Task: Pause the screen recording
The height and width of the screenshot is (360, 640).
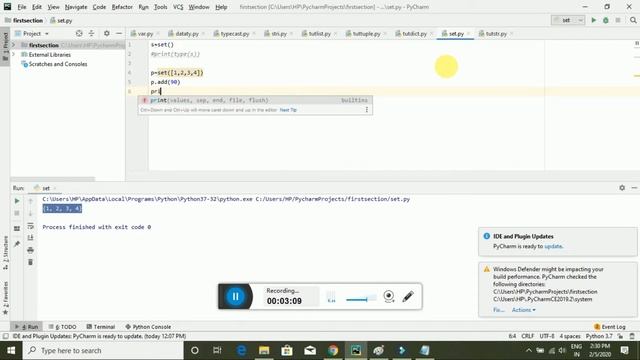Action: tap(236, 296)
